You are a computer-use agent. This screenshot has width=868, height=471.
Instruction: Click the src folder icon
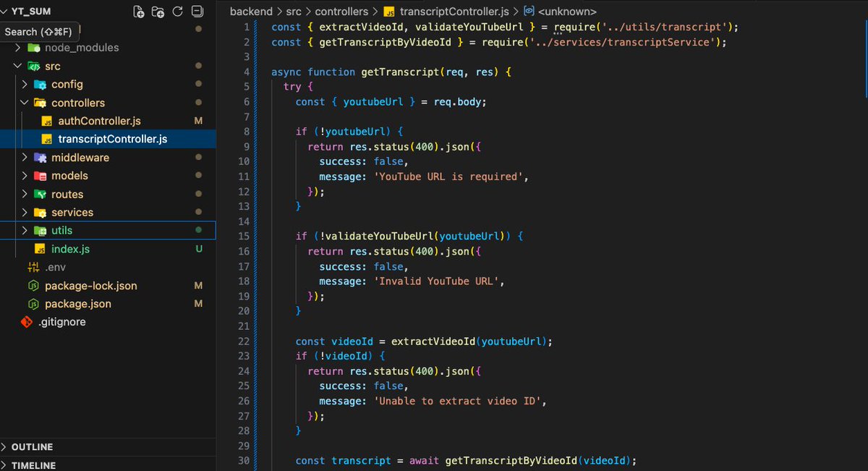(33, 66)
